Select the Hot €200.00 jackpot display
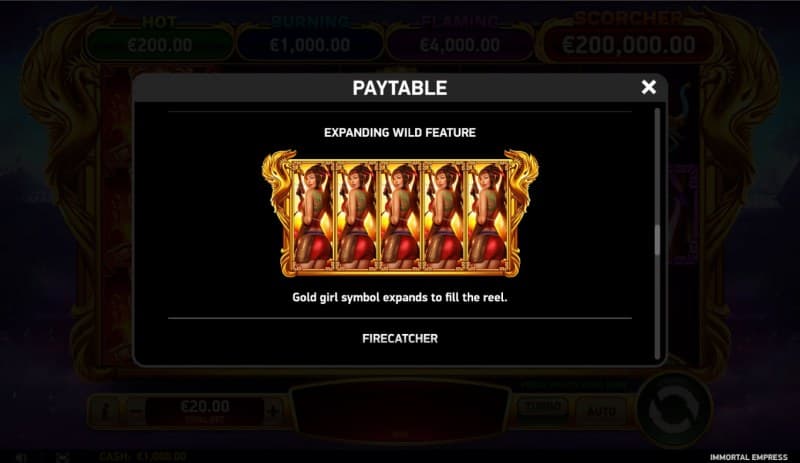This screenshot has width=800, height=463. 160,38
